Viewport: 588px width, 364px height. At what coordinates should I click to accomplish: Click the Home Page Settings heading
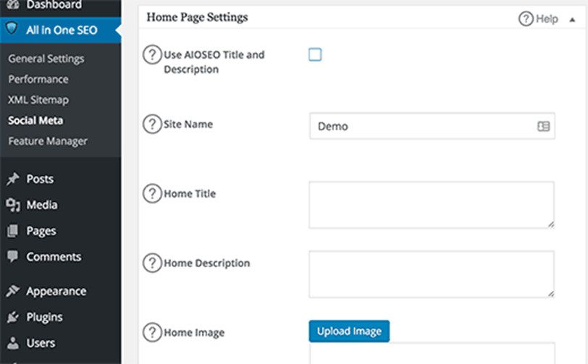point(197,17)
